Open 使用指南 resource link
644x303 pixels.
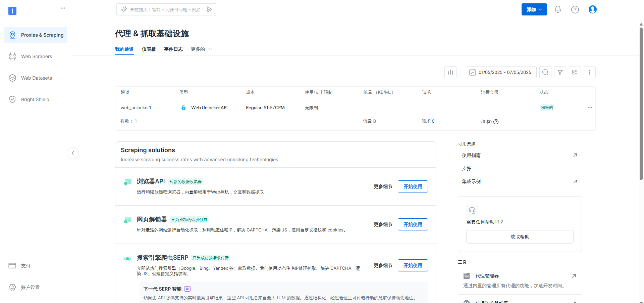(471, 155)
